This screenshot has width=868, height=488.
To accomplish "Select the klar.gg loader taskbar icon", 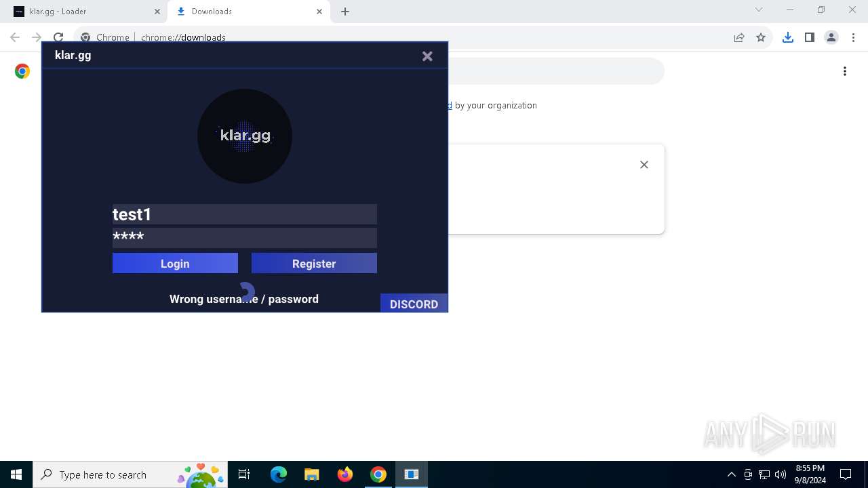I will (x=412, y=474).
